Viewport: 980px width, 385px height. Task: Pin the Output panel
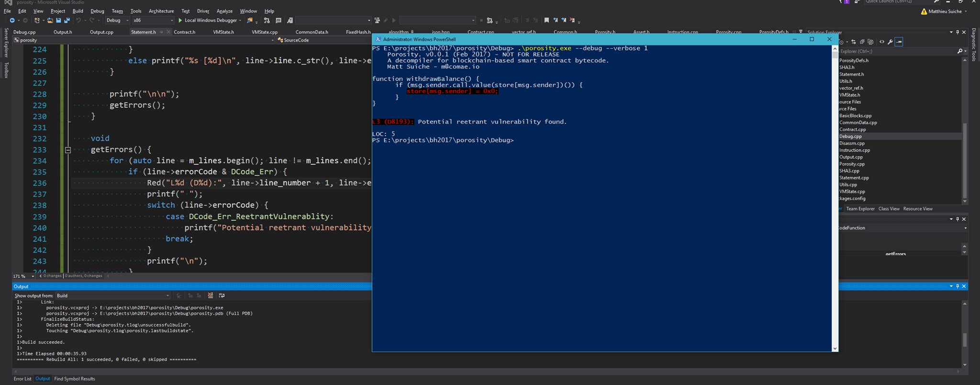958,286
